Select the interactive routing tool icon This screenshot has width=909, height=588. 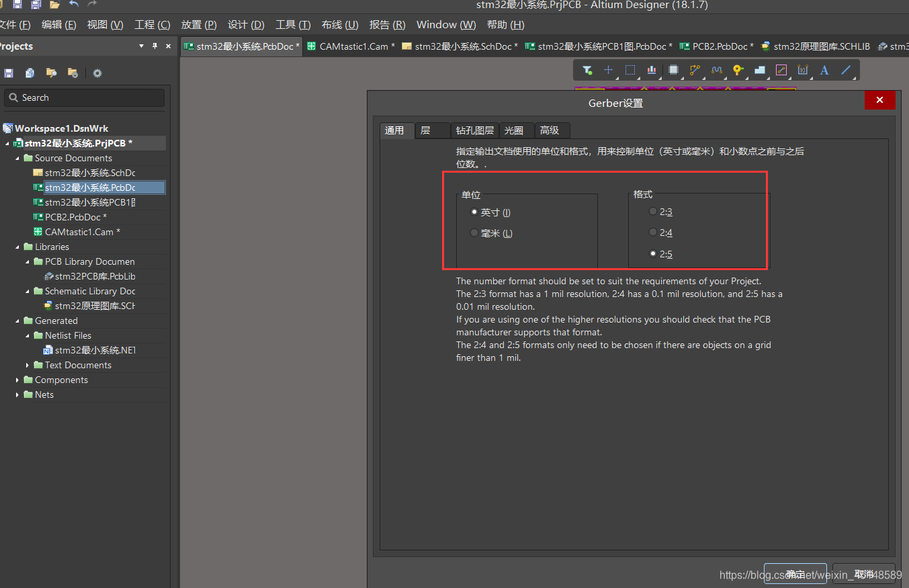[695, 70]
